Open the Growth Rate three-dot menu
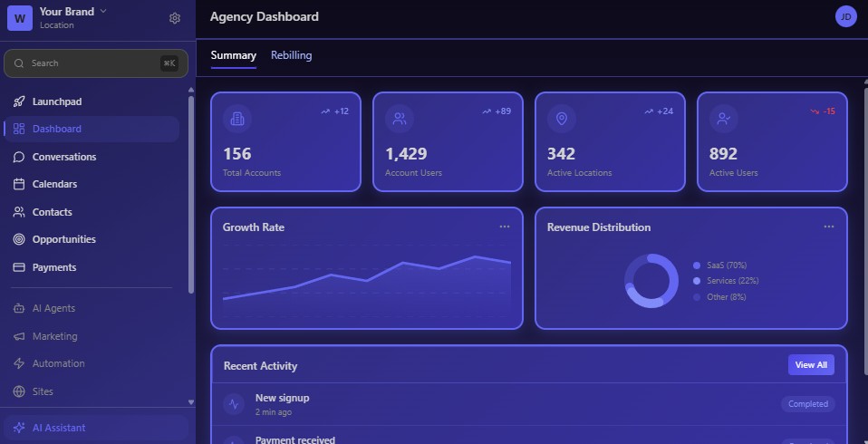This screenshot has width=868, height=444. click(x=505, y=227)
